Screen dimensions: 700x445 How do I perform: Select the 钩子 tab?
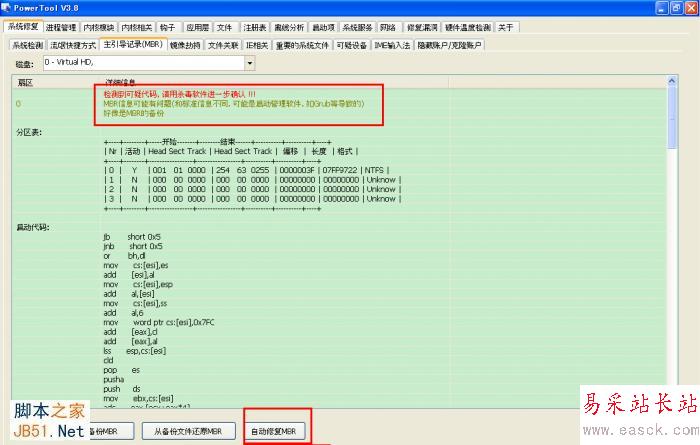point(167,28)
